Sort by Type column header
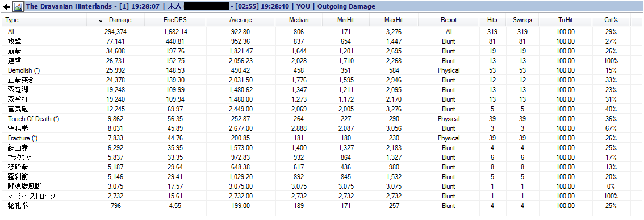 point(44,20)
